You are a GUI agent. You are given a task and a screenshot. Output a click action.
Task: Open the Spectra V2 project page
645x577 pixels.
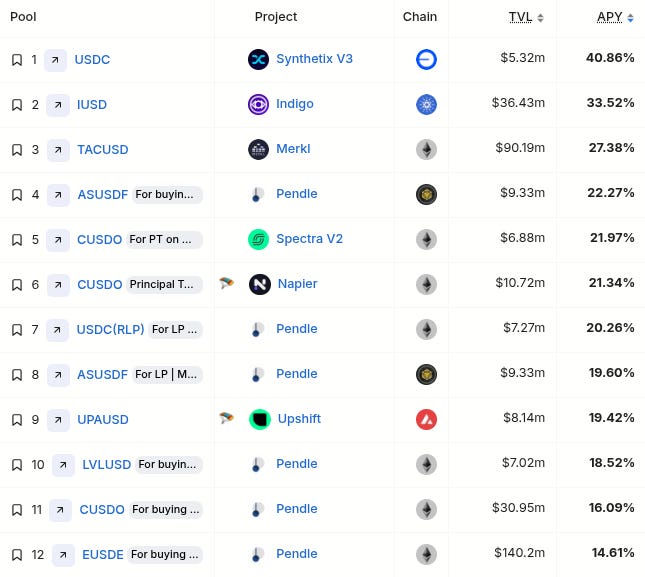click(309, 239)
